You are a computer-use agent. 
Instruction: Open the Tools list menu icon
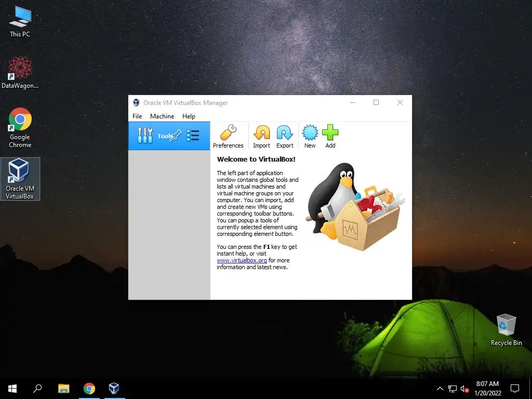(193, 136)
